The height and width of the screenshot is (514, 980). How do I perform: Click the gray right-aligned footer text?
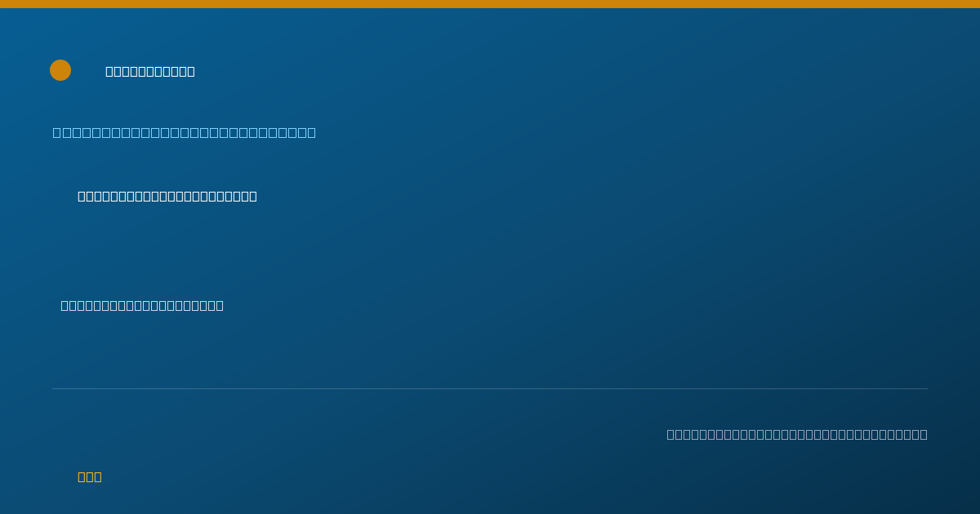pos(797,434)
